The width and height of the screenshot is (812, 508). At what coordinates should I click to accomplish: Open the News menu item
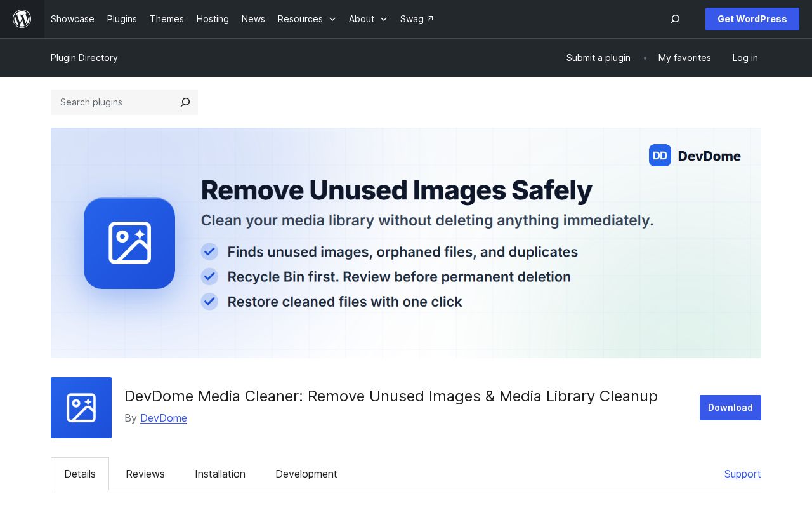(x=253, y=19)
